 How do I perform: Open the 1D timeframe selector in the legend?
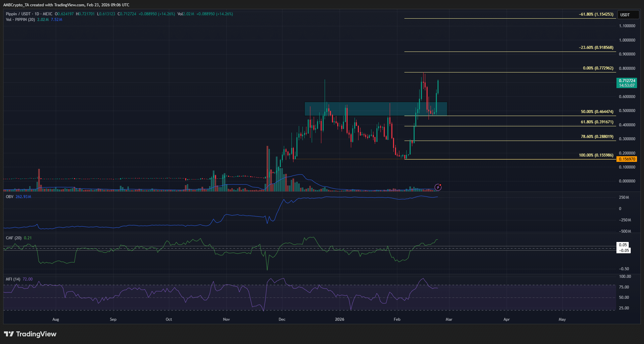(37, 14)
